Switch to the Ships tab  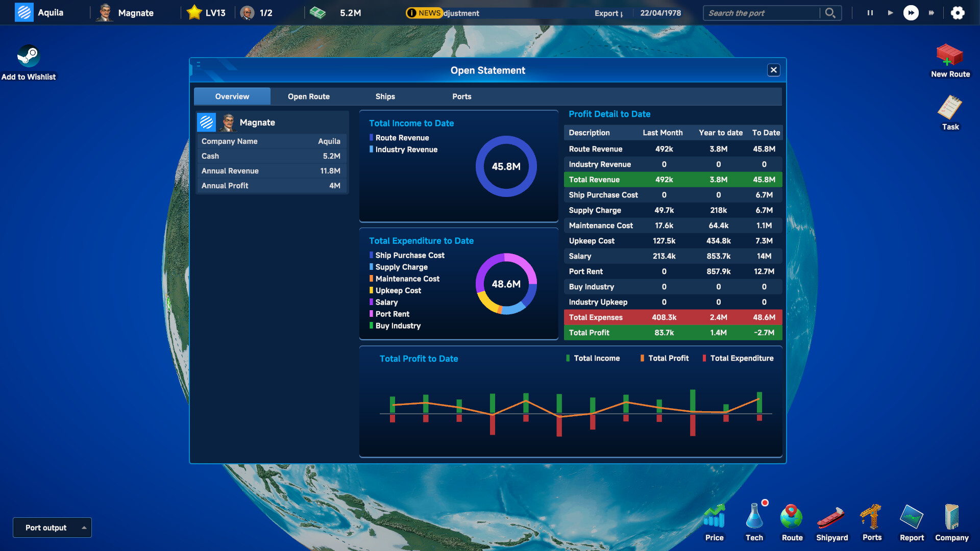point(385,96)
